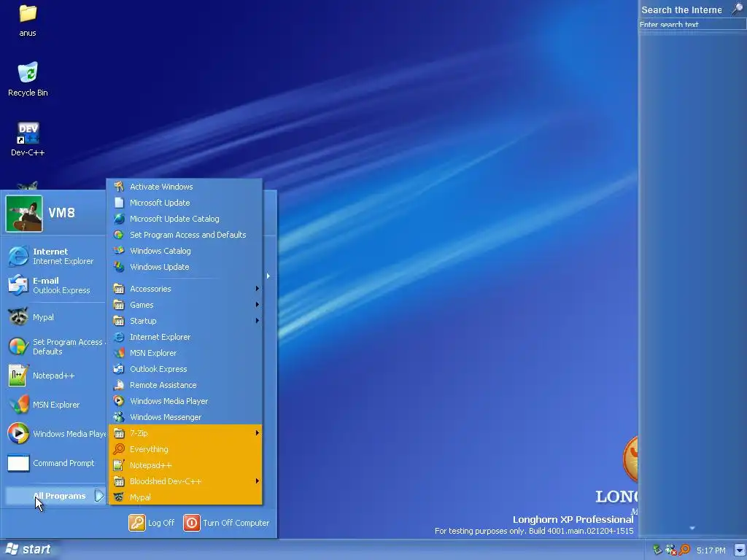Click the network disconnected tray icon

(x=671, y=550)
